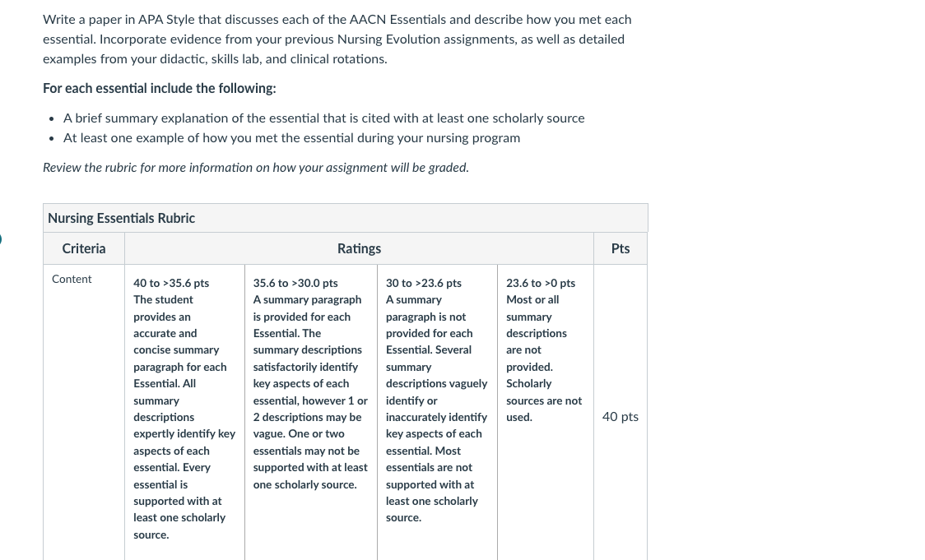The height and width of the screenshot is (560, 925).
Task: Select the Ratings column header
Action: [x=359, y=249]
